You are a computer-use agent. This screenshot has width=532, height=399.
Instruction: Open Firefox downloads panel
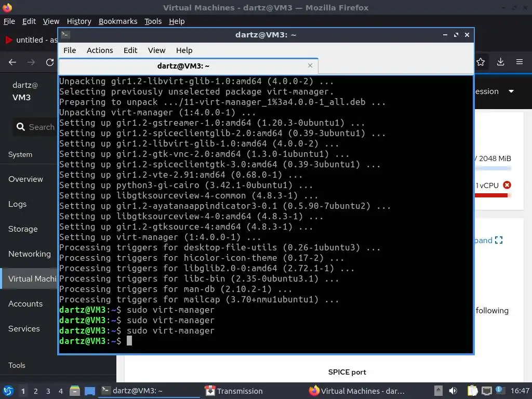pos(500,62)
